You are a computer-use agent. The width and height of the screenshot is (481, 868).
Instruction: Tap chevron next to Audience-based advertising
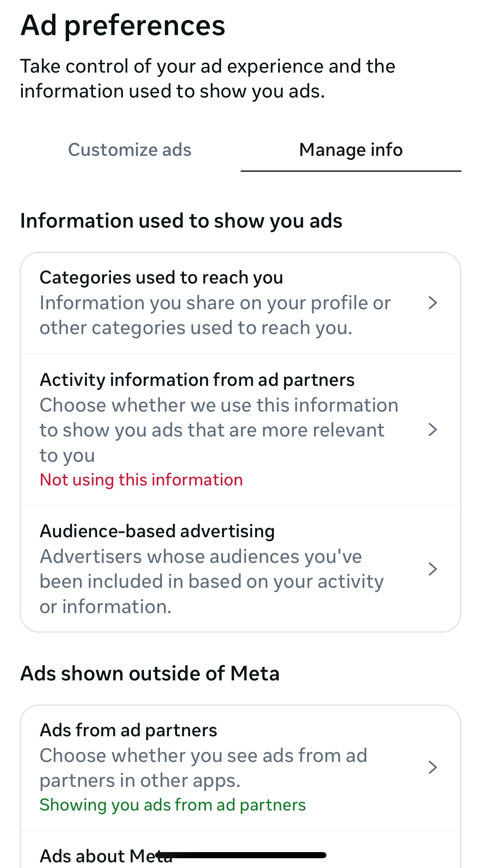coord(433,569)
